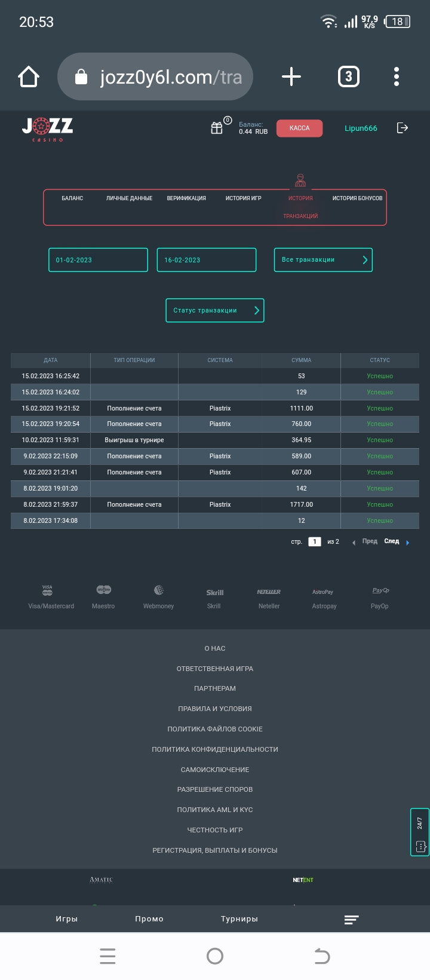430x980 pixels.
Task: Click the profile avatar icon above tabs
Action: [x=300, y=180]
